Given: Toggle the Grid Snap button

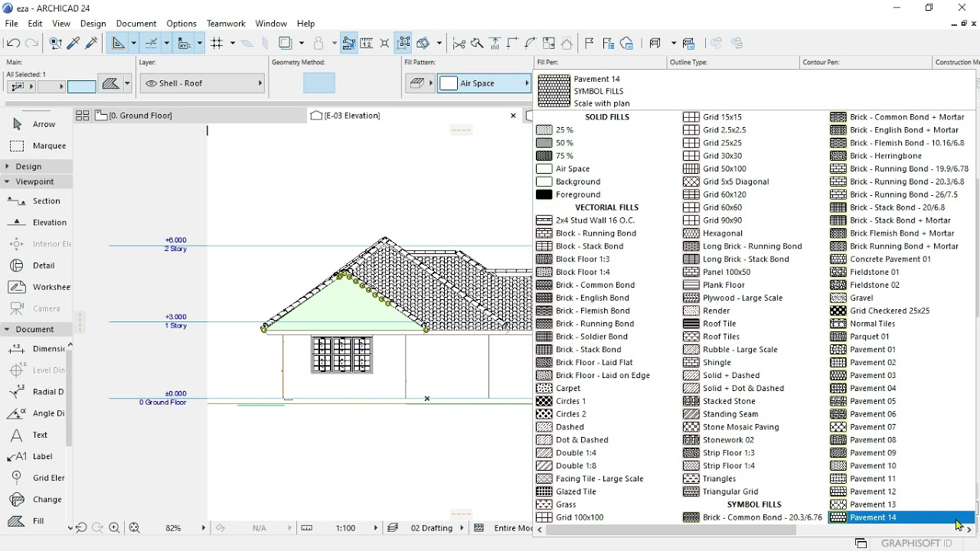Looking at the screenshot, I should [217, 44].
